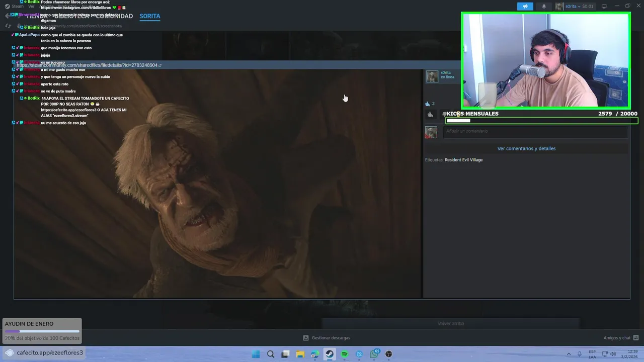Click the 2579 / 20000 kicks counter
Image resolution: width=644 pixels, height=362 pixels.
tap(618, 114)
